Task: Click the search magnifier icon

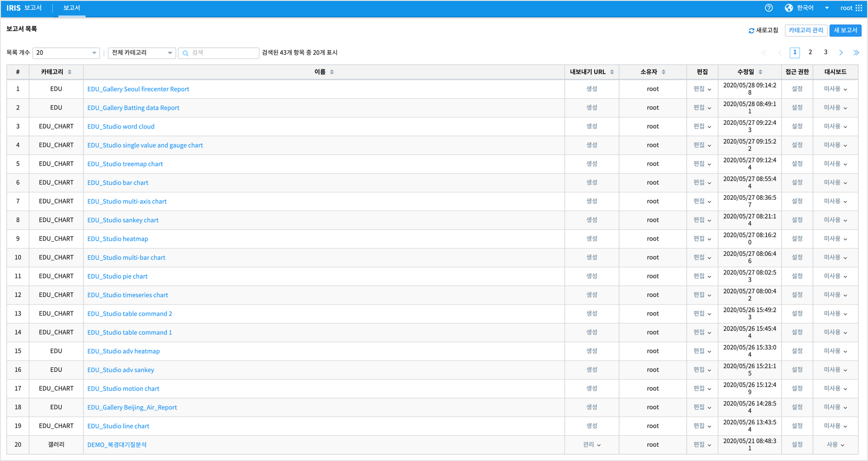Action: tap(186, 53)
